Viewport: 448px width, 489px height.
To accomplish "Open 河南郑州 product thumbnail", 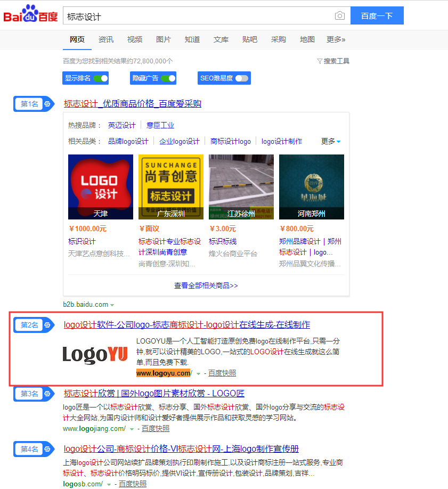I will pos(312,187).
